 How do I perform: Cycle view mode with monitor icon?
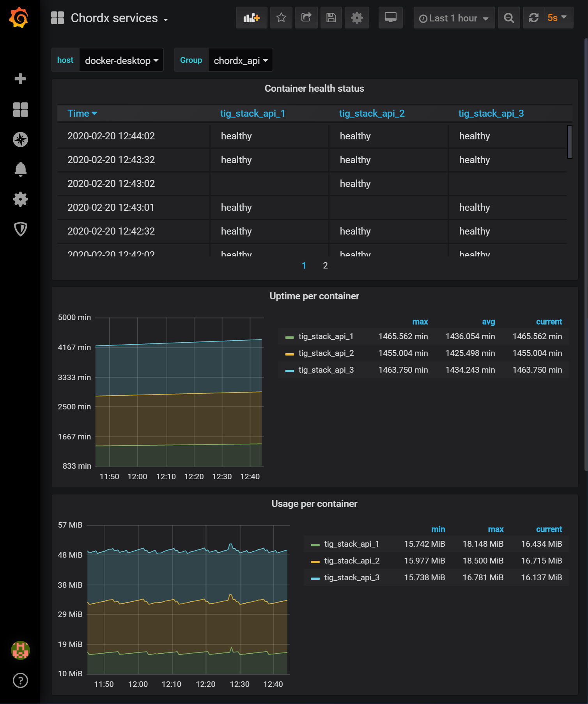click(390, 18)
